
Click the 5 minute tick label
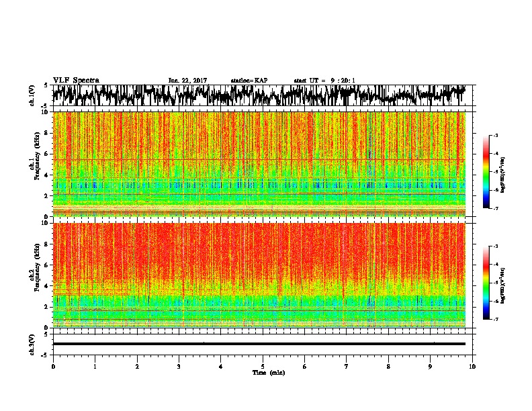(263, 367)
